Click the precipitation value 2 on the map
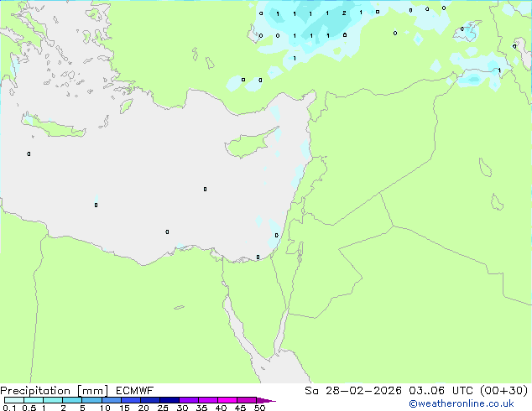 pyautogui.click(x=344, y=13)
